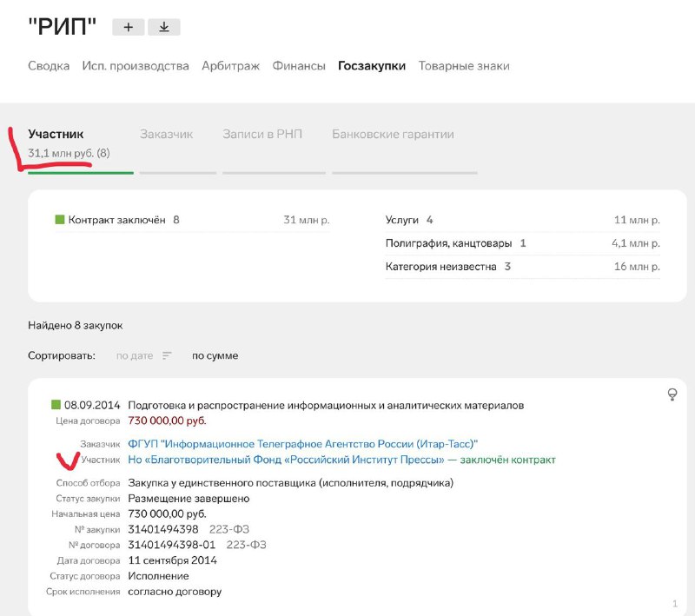Open the Банковские гарантии sub-tab
Image resolution: width=695 pixels, height=616 pixels.
(394, 134)
